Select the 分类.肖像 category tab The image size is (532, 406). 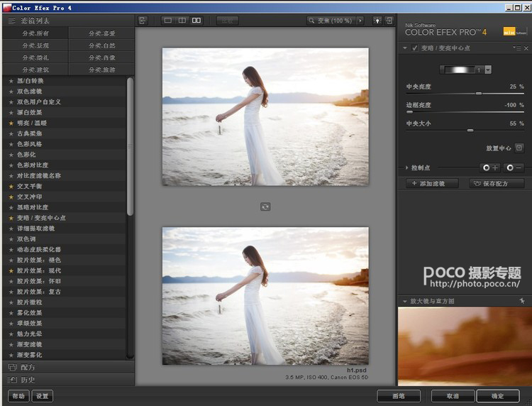(101, 57)
